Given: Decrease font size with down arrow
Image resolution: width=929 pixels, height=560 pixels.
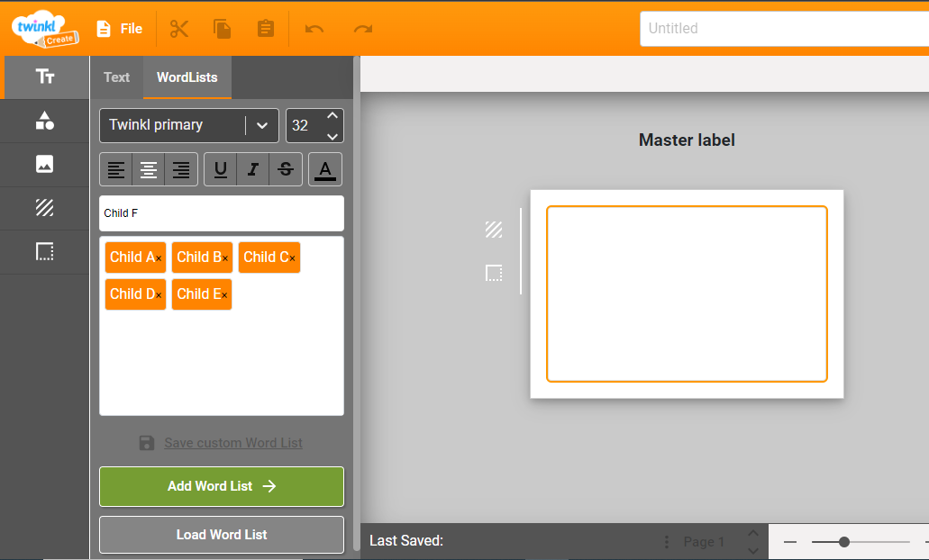Looking at the screenshot, I should [332, 136].
